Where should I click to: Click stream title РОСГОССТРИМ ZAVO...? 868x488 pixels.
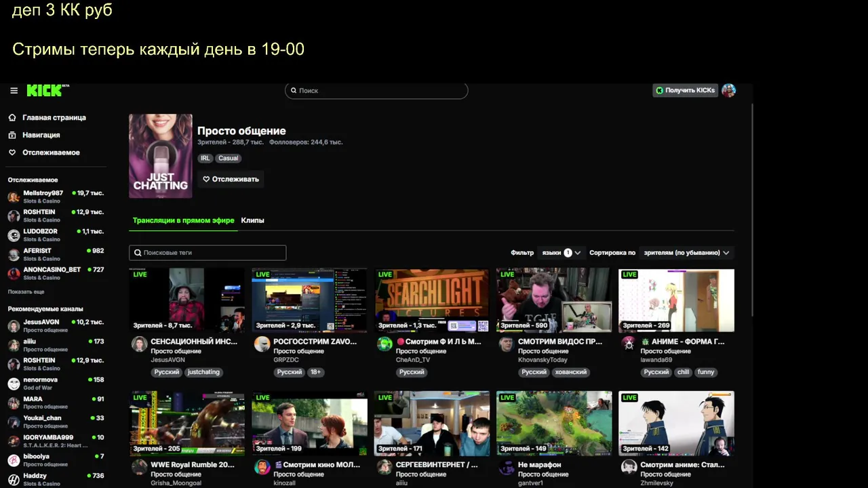tap(315, 342)
